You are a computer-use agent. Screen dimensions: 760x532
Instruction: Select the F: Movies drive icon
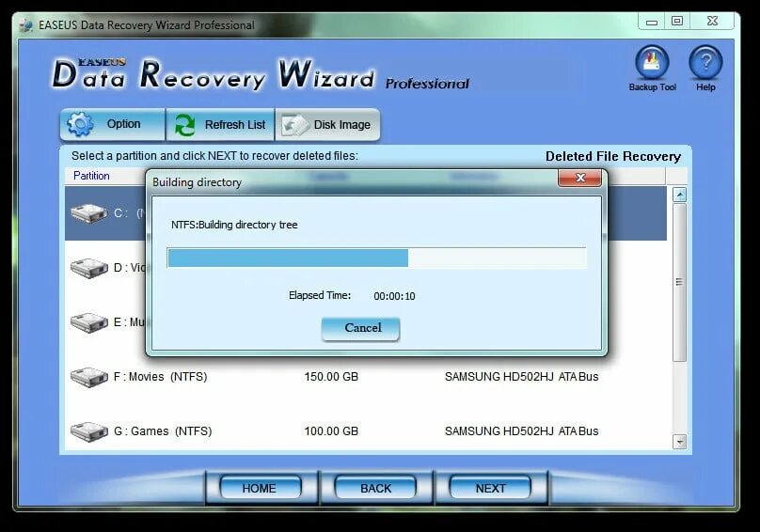tap(88, 377)
